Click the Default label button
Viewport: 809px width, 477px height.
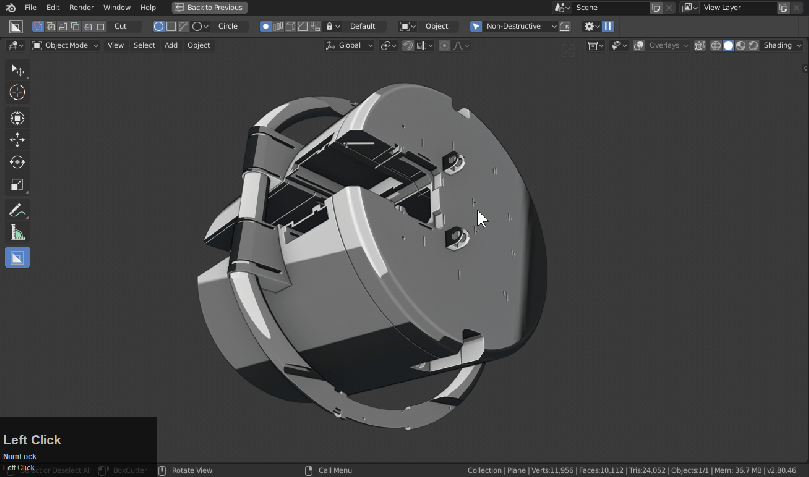coord(363,26)
